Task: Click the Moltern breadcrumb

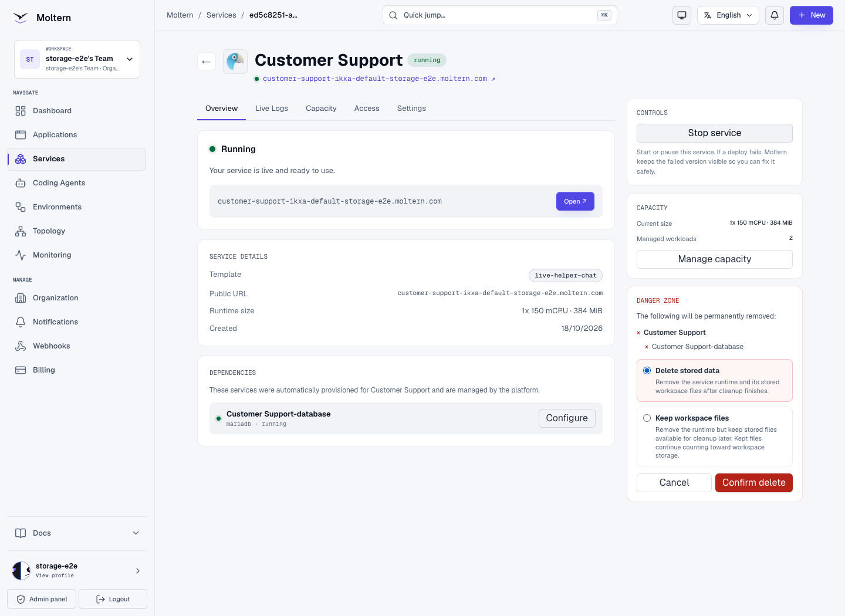Action: [x=180, y=15]
